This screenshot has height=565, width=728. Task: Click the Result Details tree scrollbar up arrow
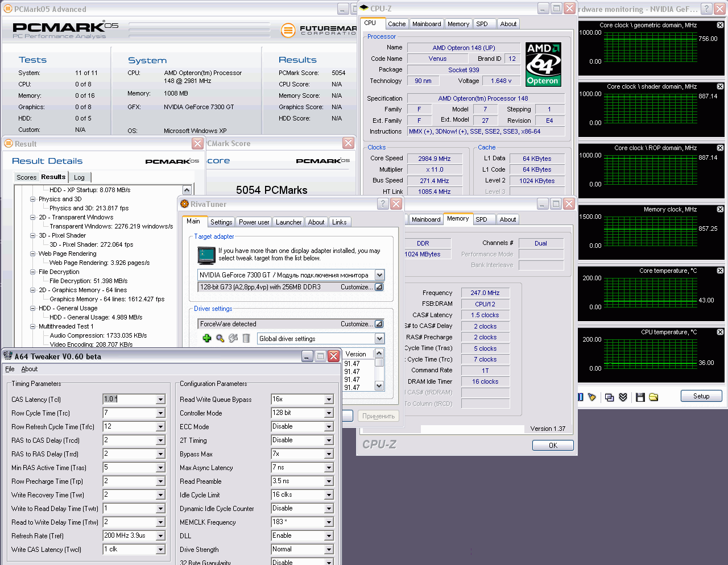click(x=187, y=190)
